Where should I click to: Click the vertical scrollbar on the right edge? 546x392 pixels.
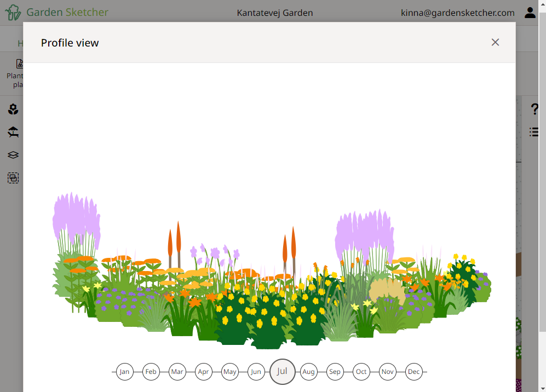tap(543, 164)
